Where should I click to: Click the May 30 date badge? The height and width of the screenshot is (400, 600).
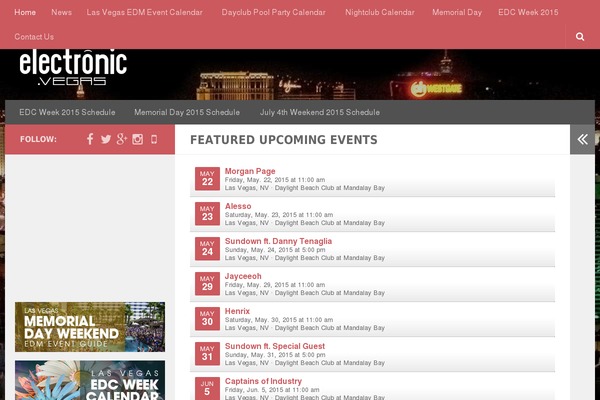pyautogui.click(x=207, y=318)
